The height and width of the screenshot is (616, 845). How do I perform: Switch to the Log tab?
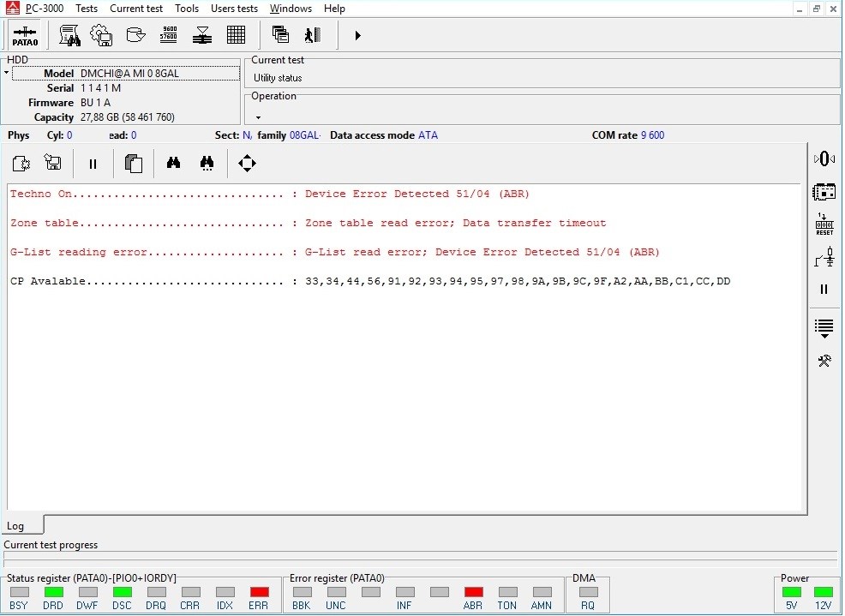coord(22,525)
